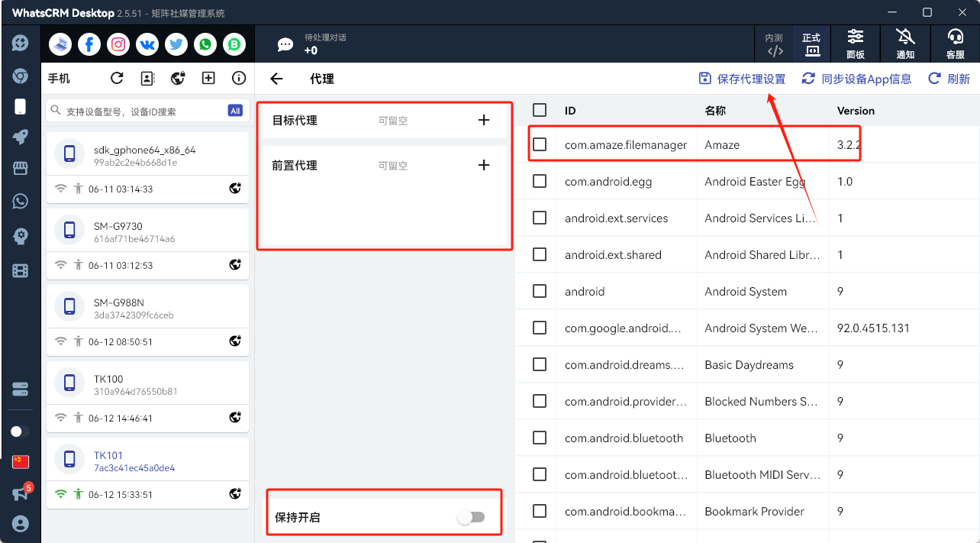Viewport: 980px width, 543px height.
Task: Switch to the 正式 environment tab
Action: click(811, 44)
